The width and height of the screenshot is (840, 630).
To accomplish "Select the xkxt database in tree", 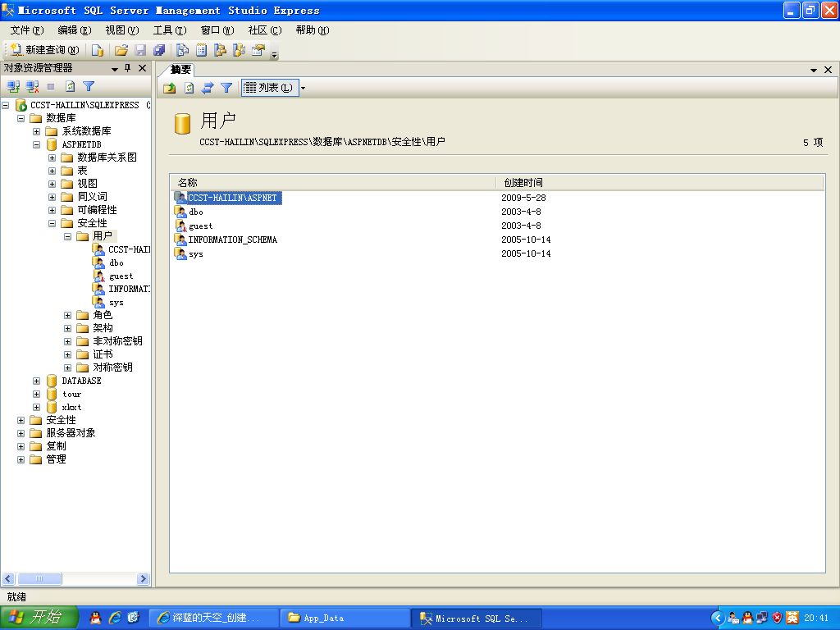I will [72, 407].
